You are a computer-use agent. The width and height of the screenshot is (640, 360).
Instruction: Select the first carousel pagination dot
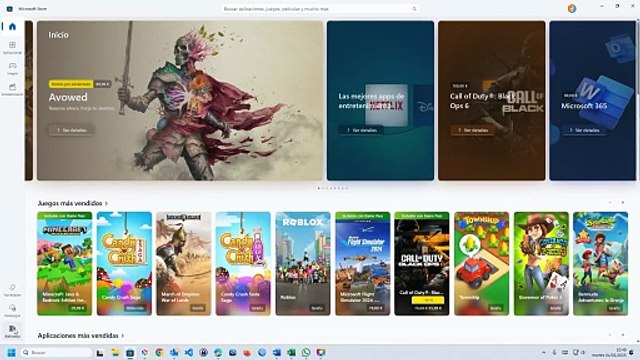point(318,188)
